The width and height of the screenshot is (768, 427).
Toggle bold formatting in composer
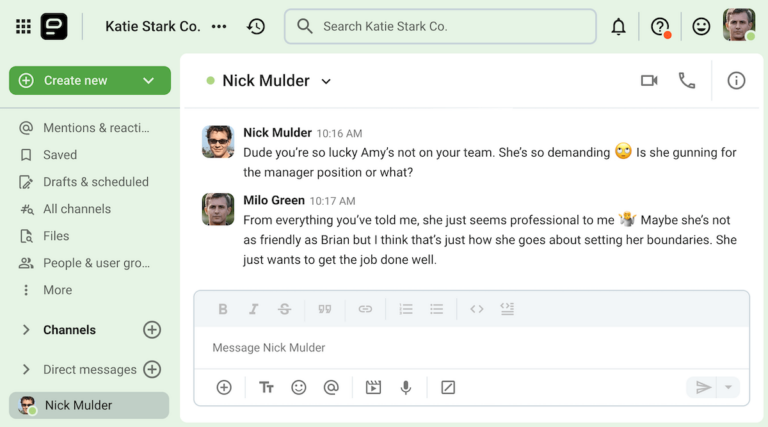223,309
